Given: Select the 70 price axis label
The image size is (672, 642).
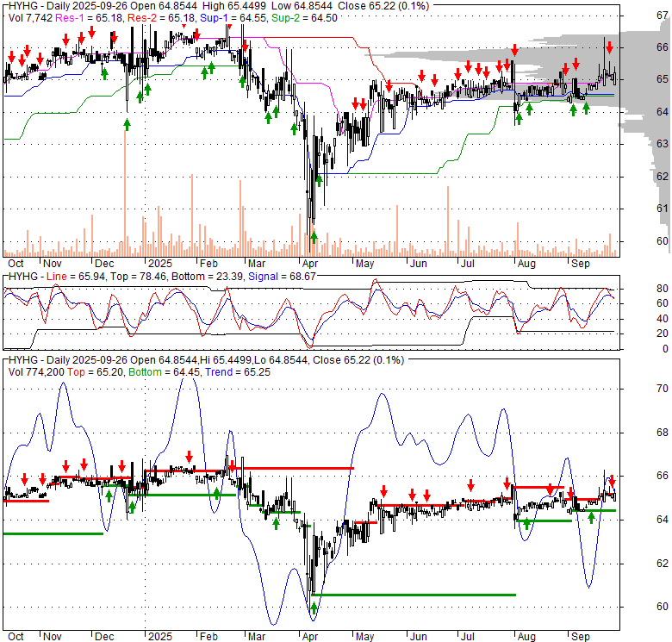Looking at the screenshot, I should (663, 389).
